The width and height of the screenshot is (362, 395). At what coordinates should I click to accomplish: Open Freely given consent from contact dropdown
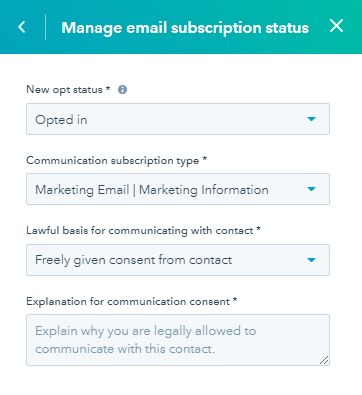coord(178,260)
